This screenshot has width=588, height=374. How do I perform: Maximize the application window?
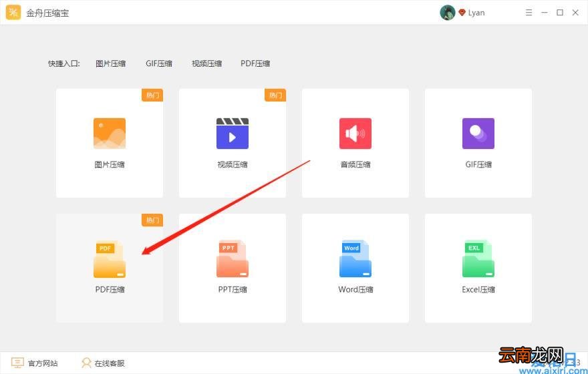click(x=560, y=13)
